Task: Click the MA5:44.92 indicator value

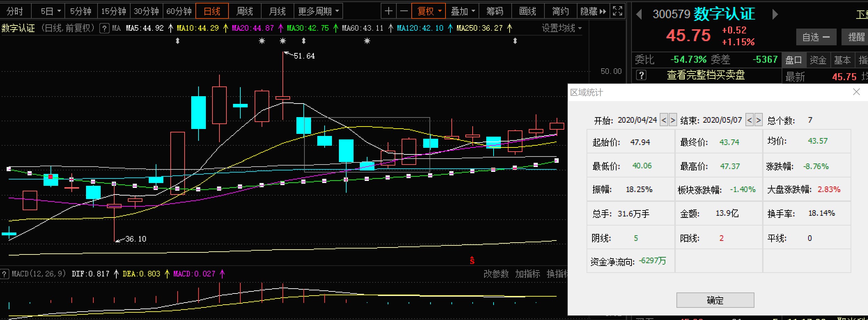Action: tap(145, 28)
